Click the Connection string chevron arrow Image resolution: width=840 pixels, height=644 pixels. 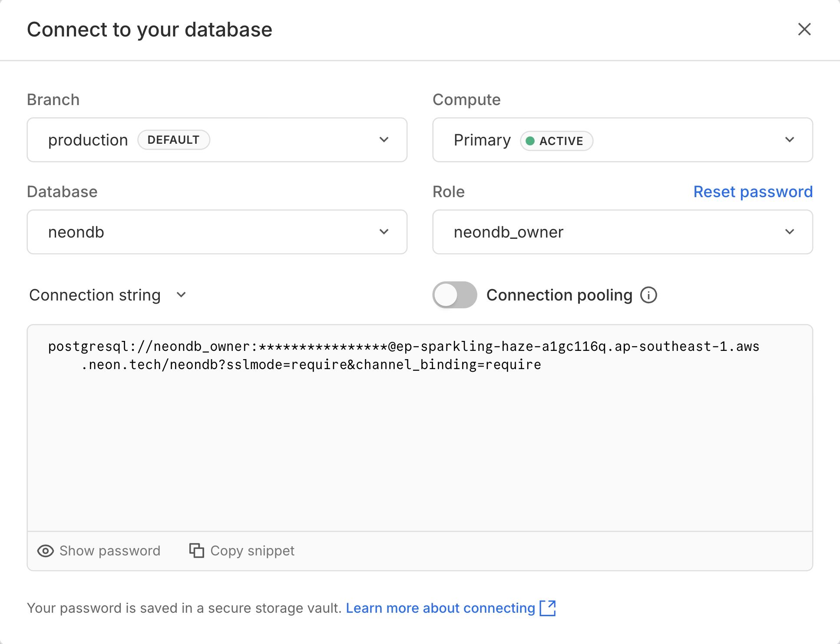point(181,295)
